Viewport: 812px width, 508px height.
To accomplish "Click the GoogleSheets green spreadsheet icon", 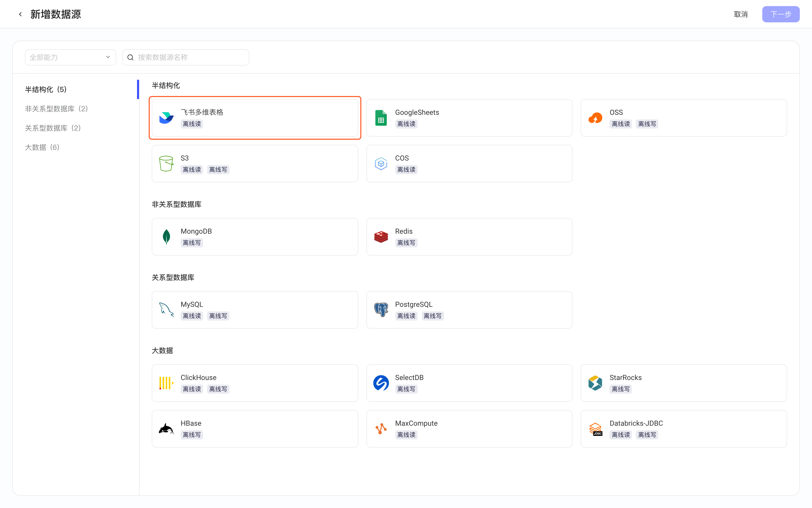I will coord(381,118).
